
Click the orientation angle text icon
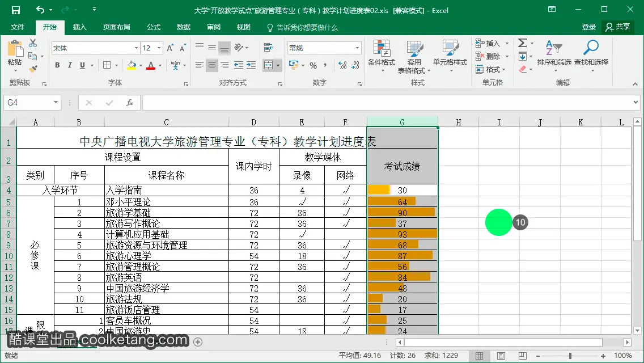[x=239, y=48]
